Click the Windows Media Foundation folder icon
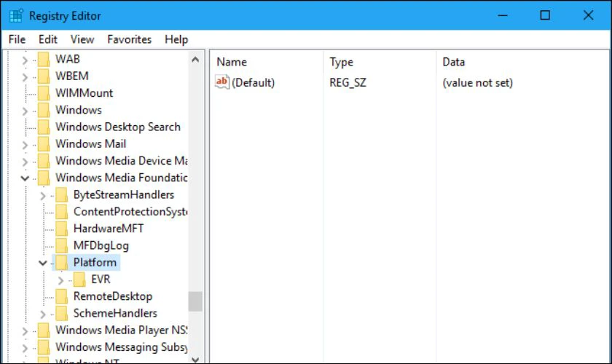Image resolution: width=612 pixels, height=364 pixels. (x=44, y=178)
